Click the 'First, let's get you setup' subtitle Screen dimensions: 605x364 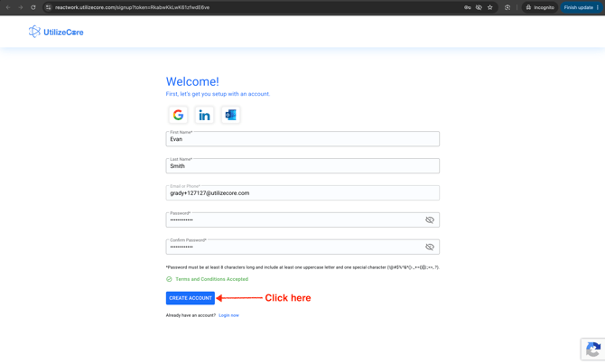[218, 94]
